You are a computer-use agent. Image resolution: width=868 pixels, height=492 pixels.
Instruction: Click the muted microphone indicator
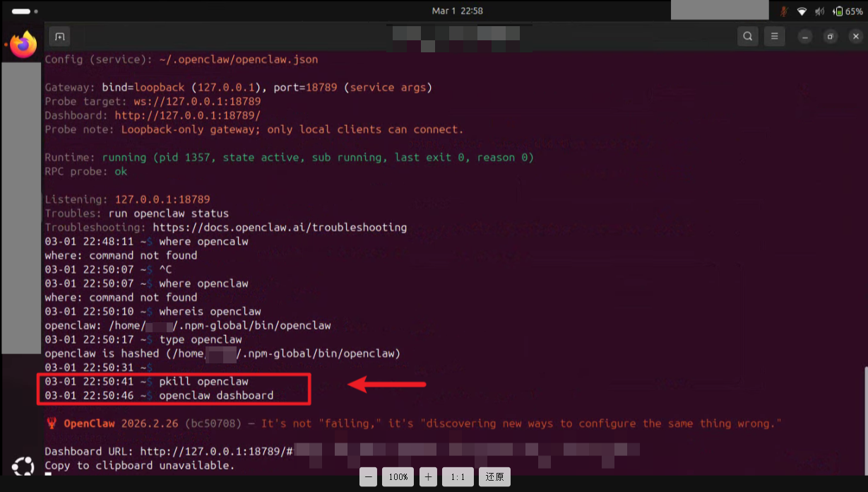(x=784, y=11)
